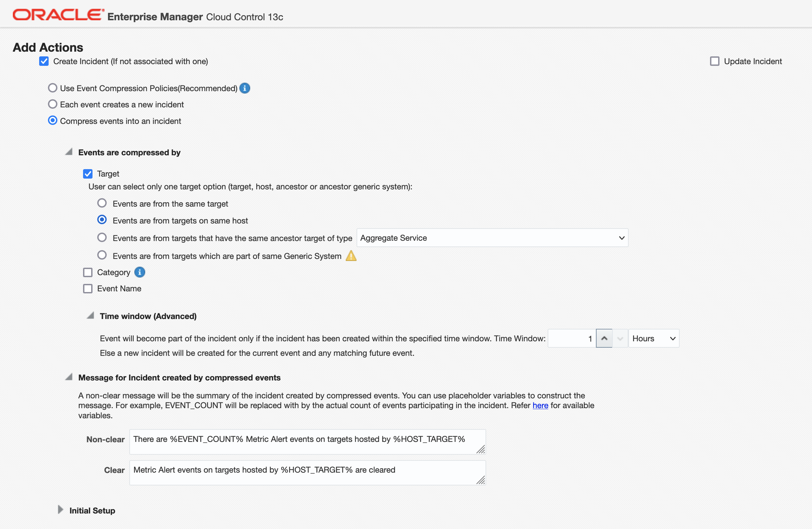The width and height of the screenshot is (812, 529).
Task: Click the Time Window number field
Action: [572, 338]
